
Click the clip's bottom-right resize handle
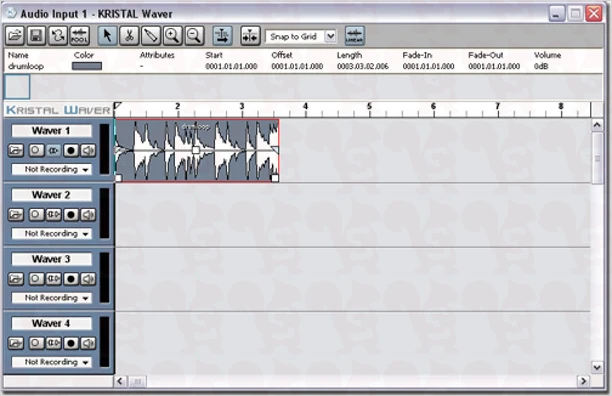(x=275, y=178)
